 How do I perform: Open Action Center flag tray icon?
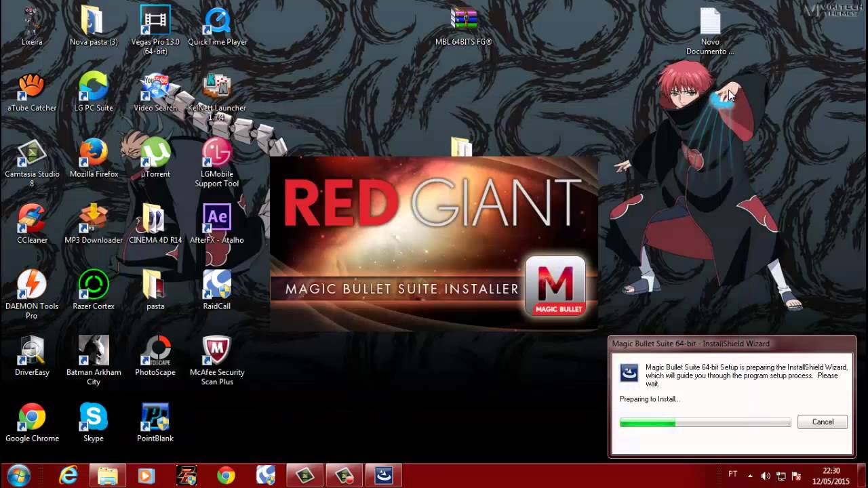pyautogui.click(x=796, y=476)
